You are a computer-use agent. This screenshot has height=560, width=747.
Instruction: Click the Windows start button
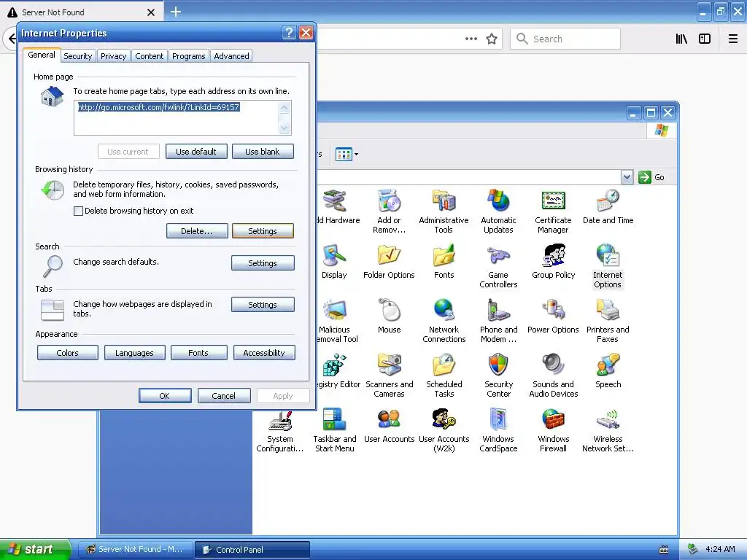(x=34, y=549)
